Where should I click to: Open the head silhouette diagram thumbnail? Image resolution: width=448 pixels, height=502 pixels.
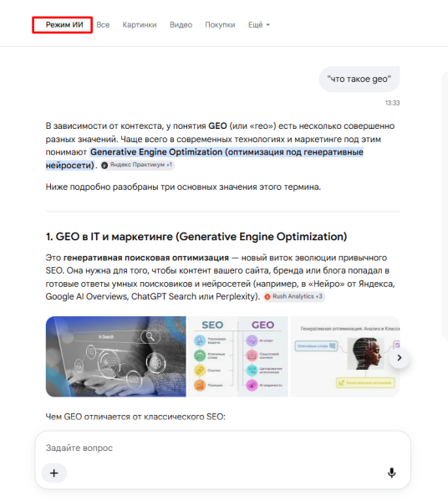[344, 356]
